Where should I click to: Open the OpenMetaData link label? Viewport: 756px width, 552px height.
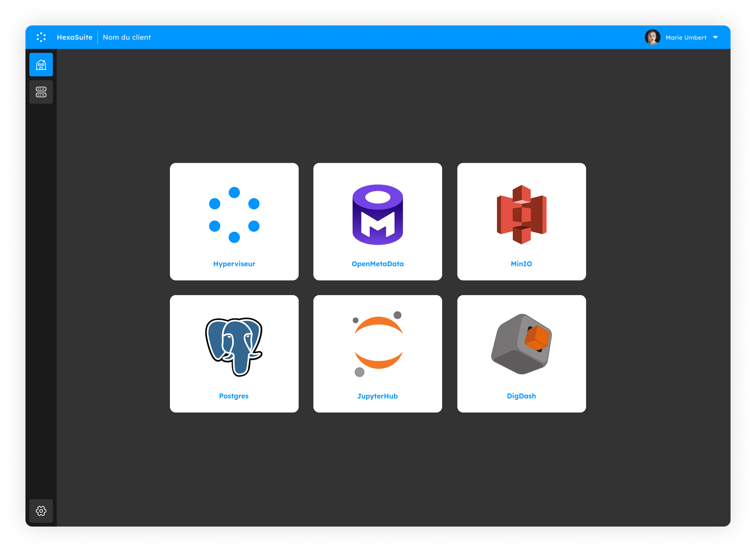[x=378, y=264]
